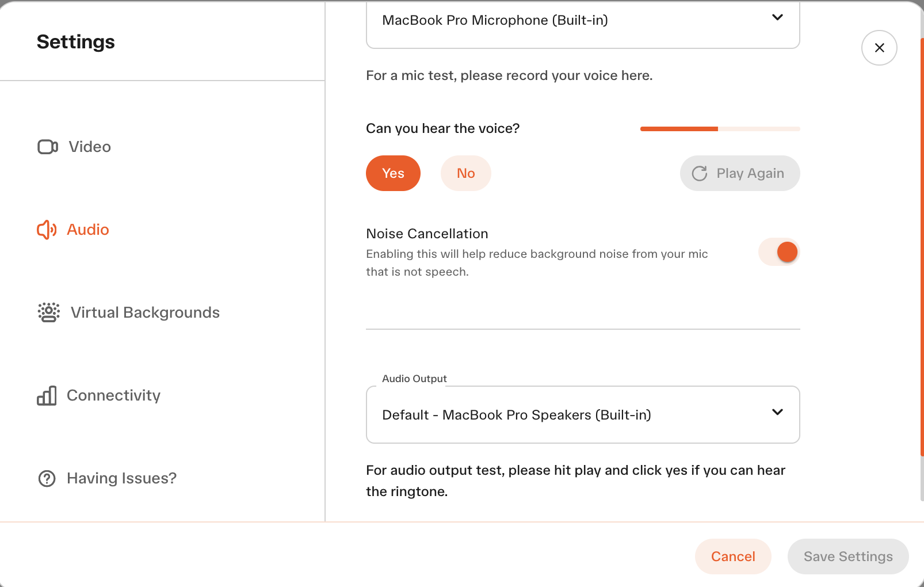The height and width of the screenshot is (587, 924).
Task: Expand the microphone dropdown chevron
Action: click(777, 17)
